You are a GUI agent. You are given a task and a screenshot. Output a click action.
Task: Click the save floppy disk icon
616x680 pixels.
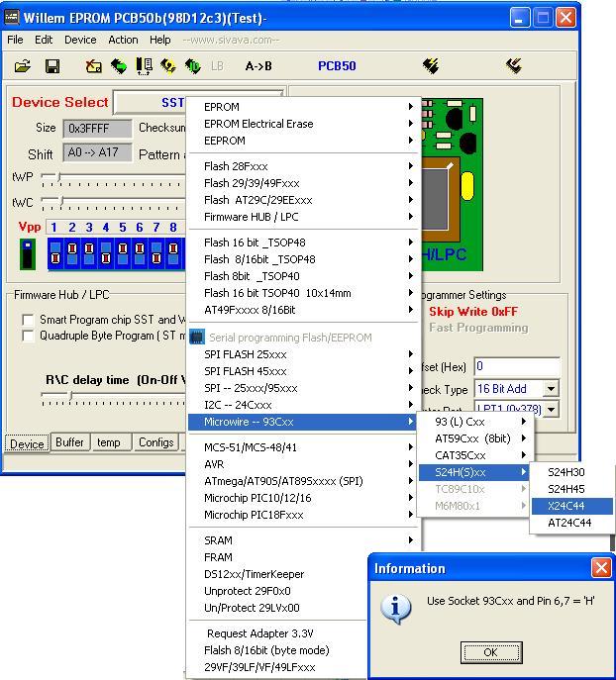pos(52,66)
